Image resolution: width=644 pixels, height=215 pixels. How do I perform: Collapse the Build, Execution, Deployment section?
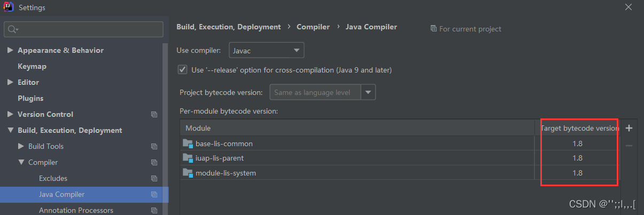coord(10,131)
